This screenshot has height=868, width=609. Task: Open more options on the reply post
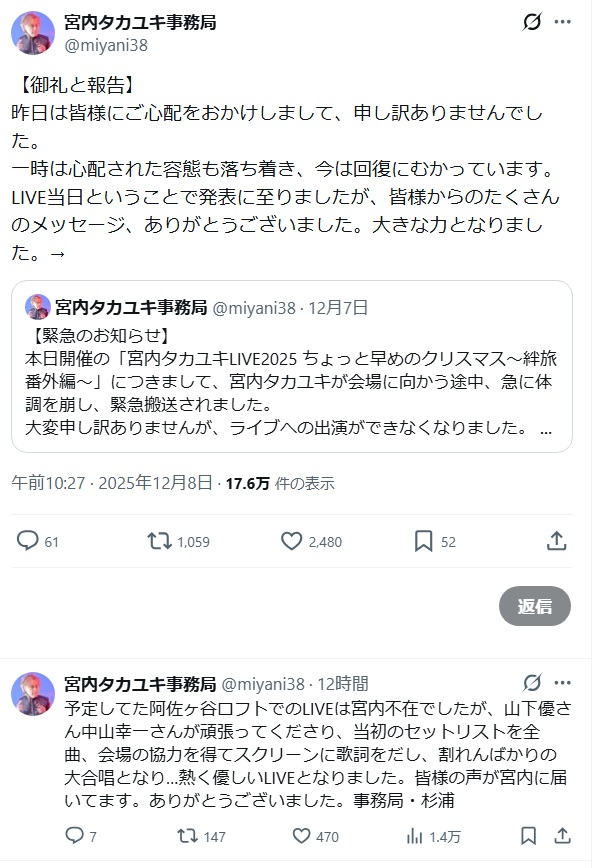coord(569,684)
